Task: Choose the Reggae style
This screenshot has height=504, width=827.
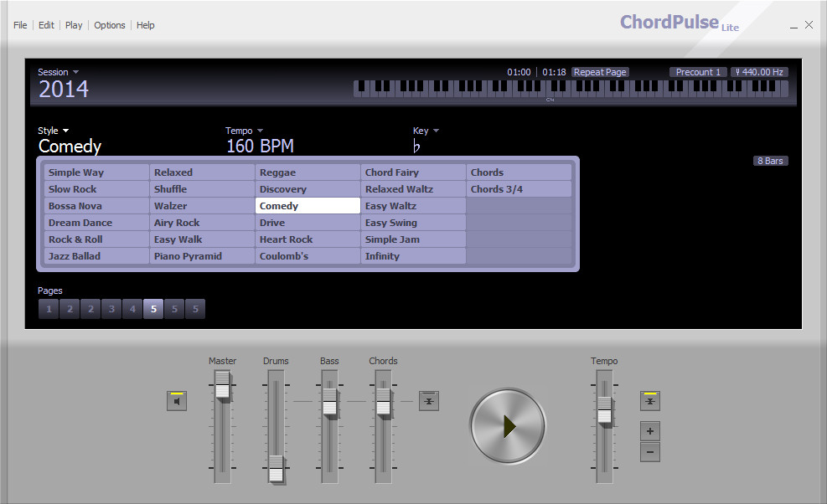Action: pyautogui.click(x=308, y=172)
